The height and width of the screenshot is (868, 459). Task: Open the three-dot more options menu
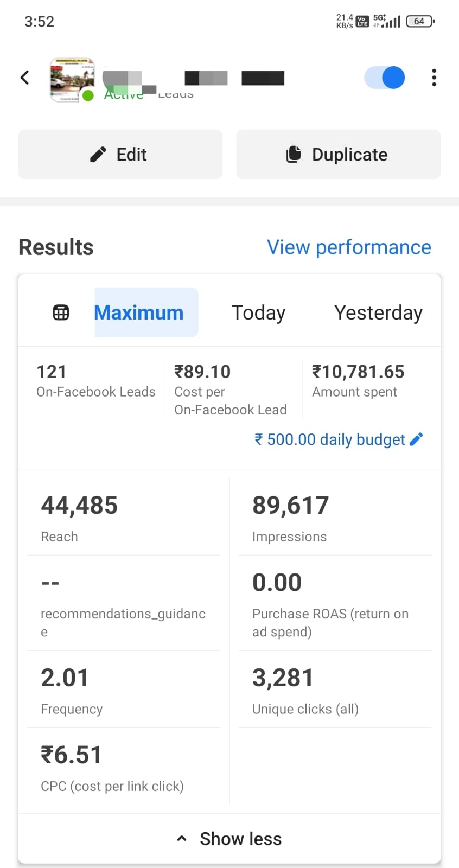(x=433, y=78)
